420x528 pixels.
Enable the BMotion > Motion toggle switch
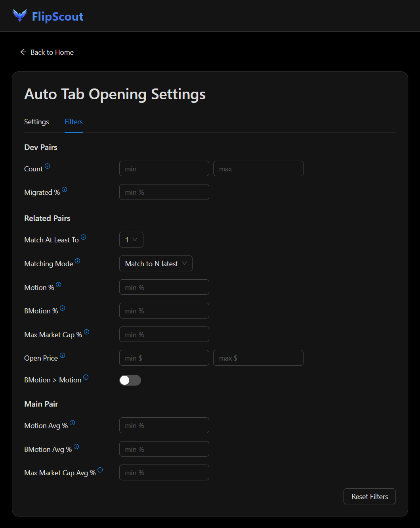(x=130, y=380)
